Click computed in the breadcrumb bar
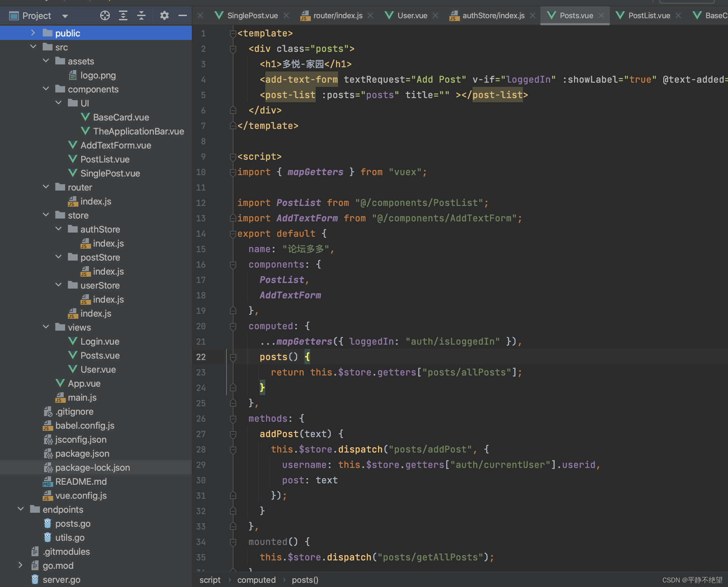This screenshot has height=587, width=728. [x=257, y=580]
